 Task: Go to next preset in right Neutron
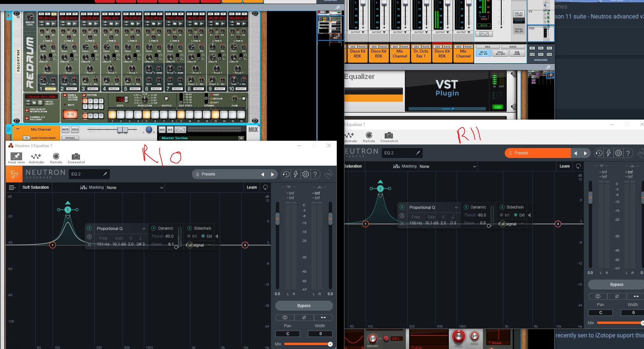coord(585,153)
